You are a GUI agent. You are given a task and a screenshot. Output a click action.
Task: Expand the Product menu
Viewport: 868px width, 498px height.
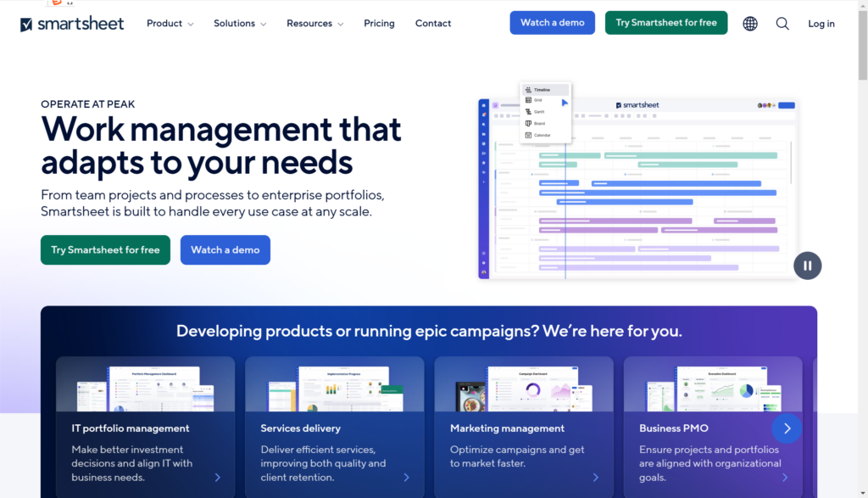tap(170, 23)
